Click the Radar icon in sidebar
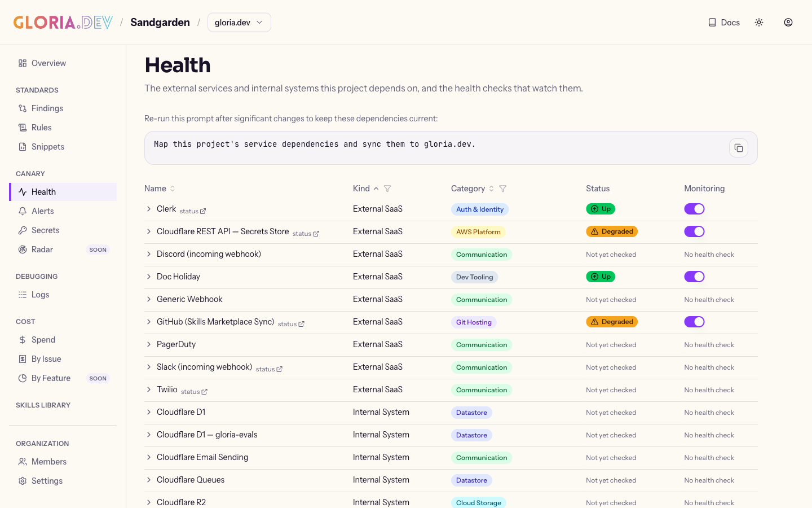 (23, 249)
